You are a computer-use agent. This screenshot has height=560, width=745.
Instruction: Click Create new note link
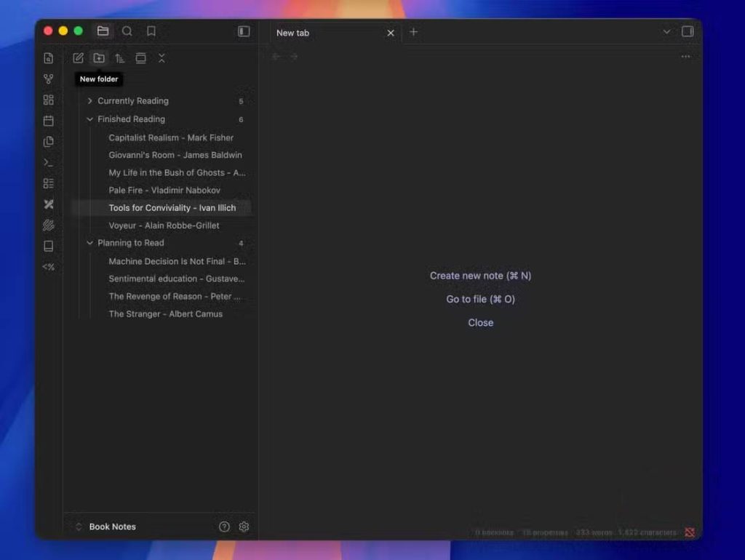pyautogui.click(x=480, y=276)
